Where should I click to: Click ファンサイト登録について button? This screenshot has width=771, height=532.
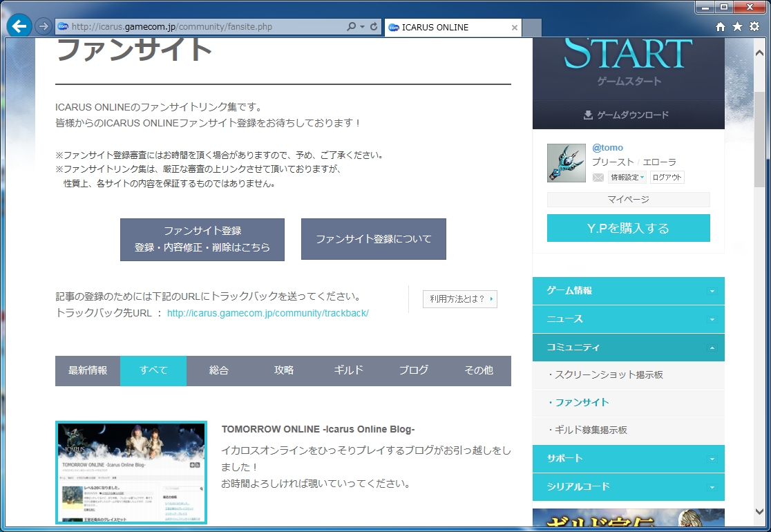tap(374, 239)
